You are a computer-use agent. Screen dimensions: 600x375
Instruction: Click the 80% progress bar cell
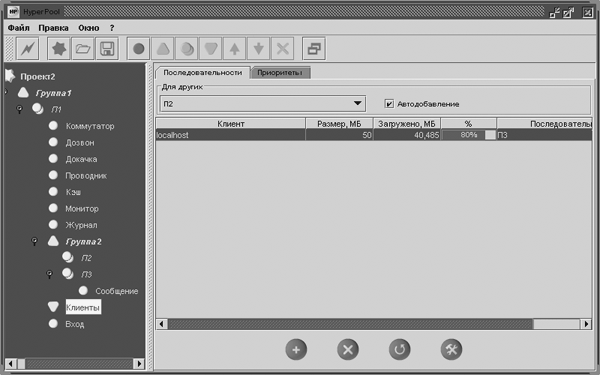[468, 135]
